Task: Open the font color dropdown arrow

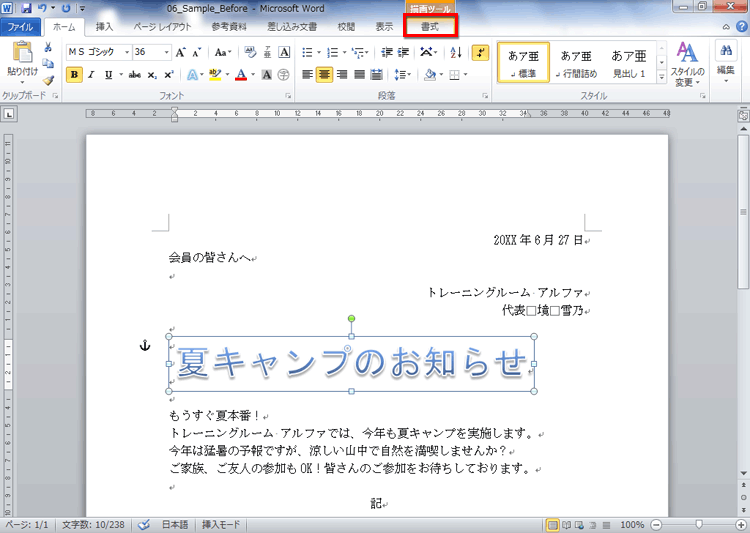Action: 253,75
